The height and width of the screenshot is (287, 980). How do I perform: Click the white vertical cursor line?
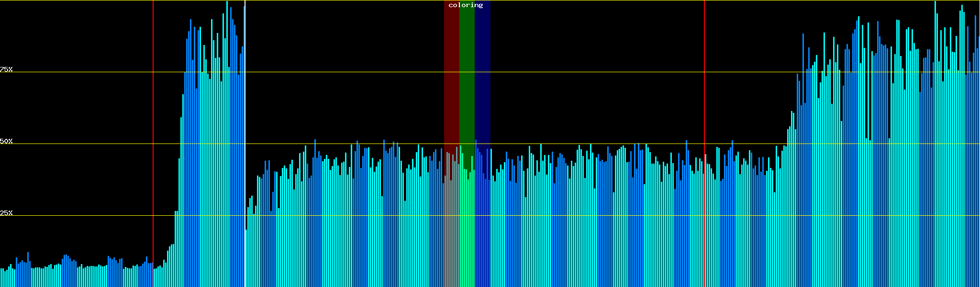point(245,120)
